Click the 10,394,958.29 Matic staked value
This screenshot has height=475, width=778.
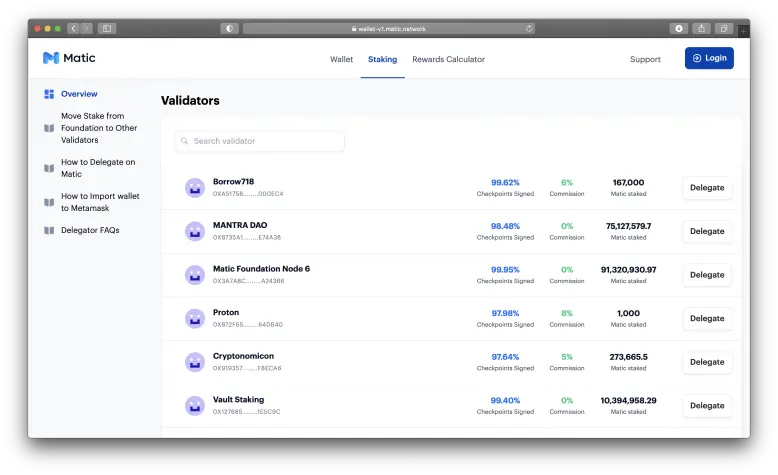pos(628,401)
